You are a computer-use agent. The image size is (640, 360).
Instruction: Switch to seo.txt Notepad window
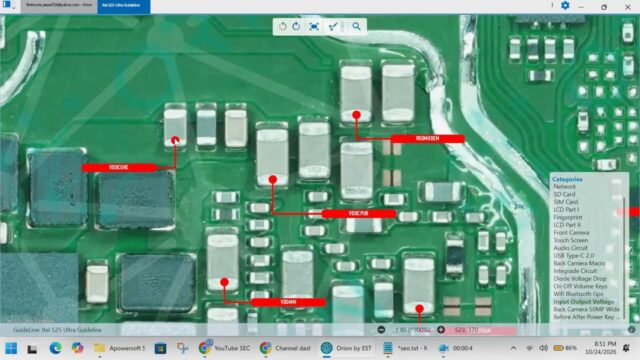(x=406, y=348)
